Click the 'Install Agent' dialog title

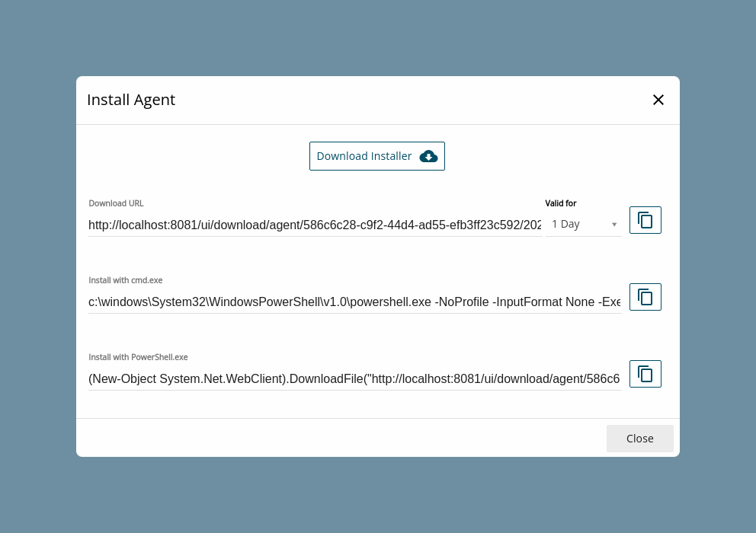pos(131,100)
